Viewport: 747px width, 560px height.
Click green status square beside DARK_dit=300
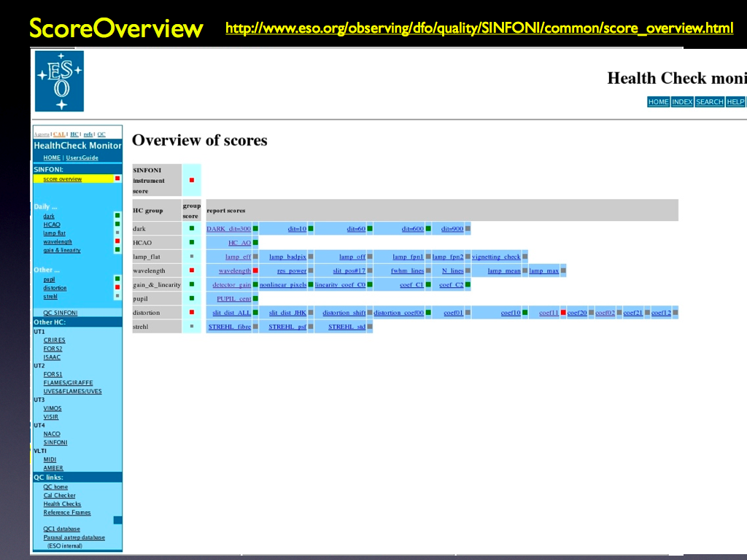tap(255, 229)
